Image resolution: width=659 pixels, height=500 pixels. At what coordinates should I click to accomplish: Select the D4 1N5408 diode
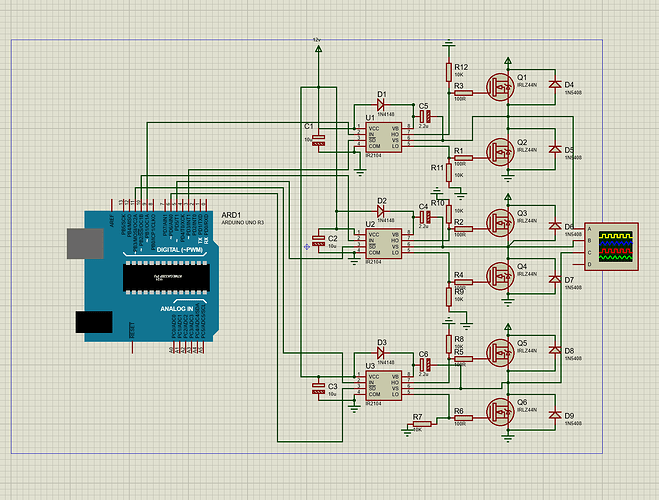555,86
